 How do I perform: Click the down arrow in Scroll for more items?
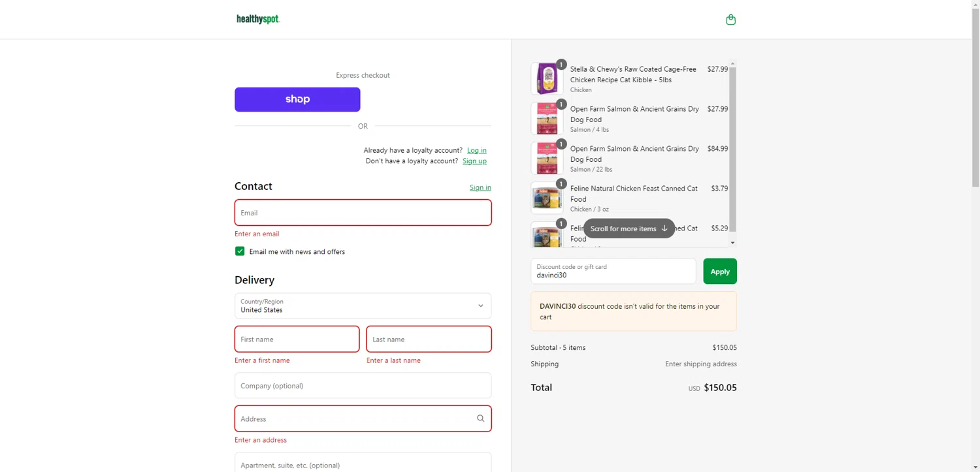point(664,228)
